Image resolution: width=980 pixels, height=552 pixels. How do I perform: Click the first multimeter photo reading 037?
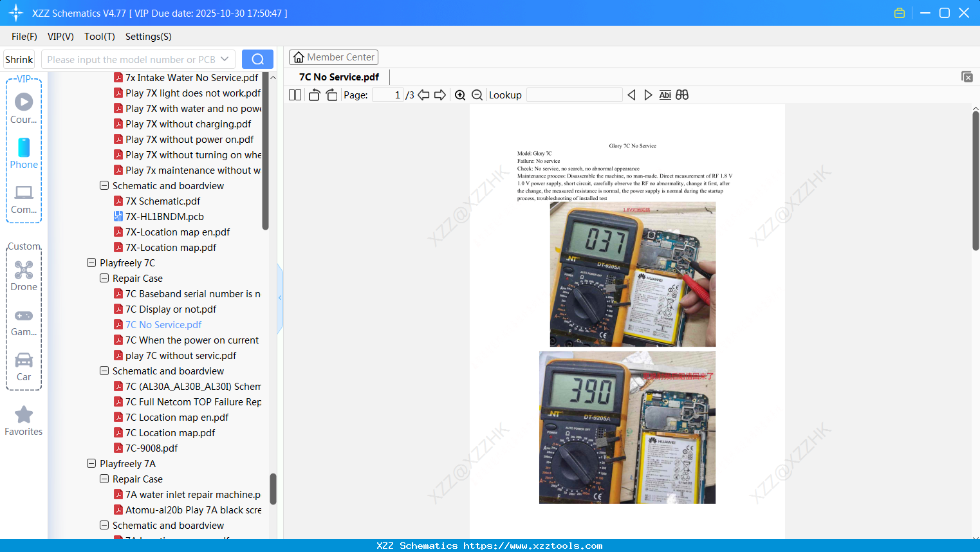[x=633, y=275]
